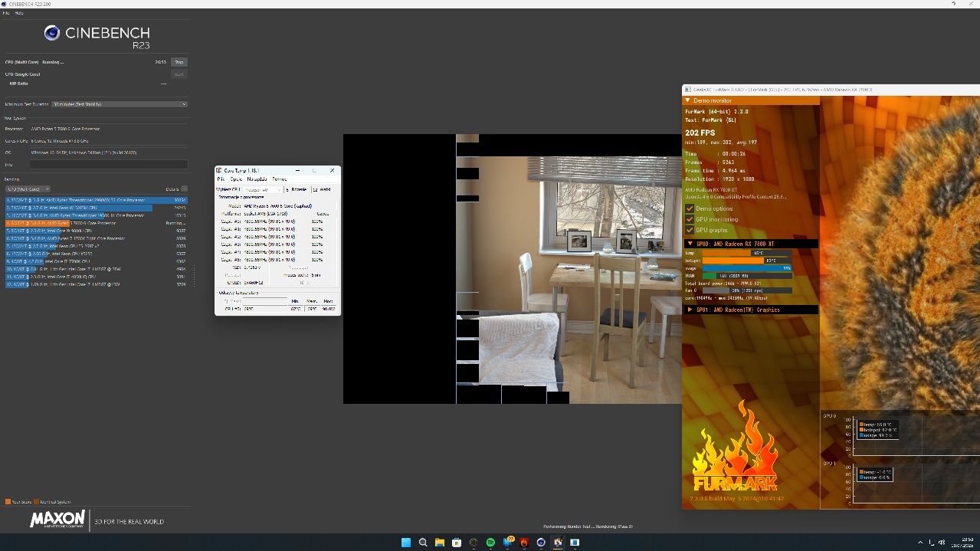Select the Threadripper 2990WX ranking row
The width and height of the screenshot is (980, 551).
pyautogui.click(x=96, y=200)
